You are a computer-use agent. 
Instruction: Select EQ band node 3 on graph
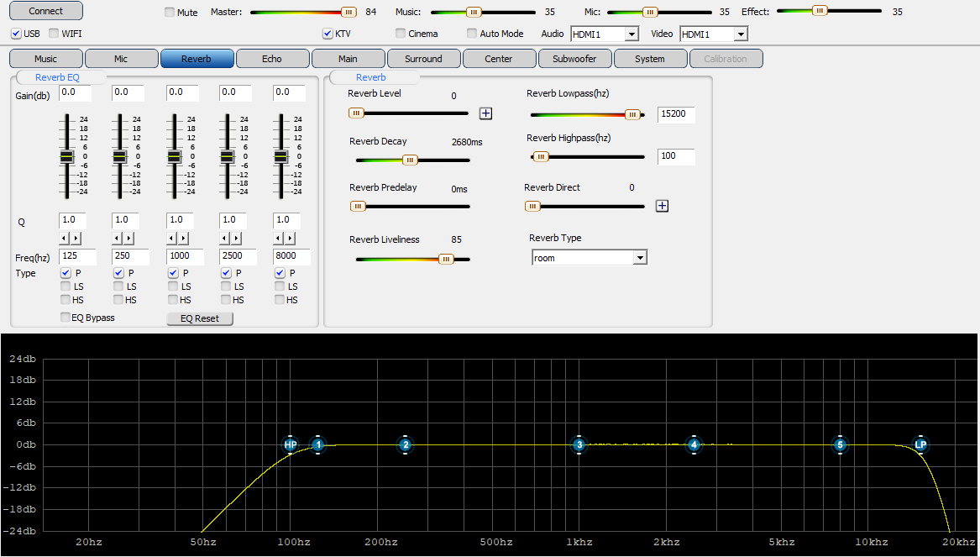(579, 444)
